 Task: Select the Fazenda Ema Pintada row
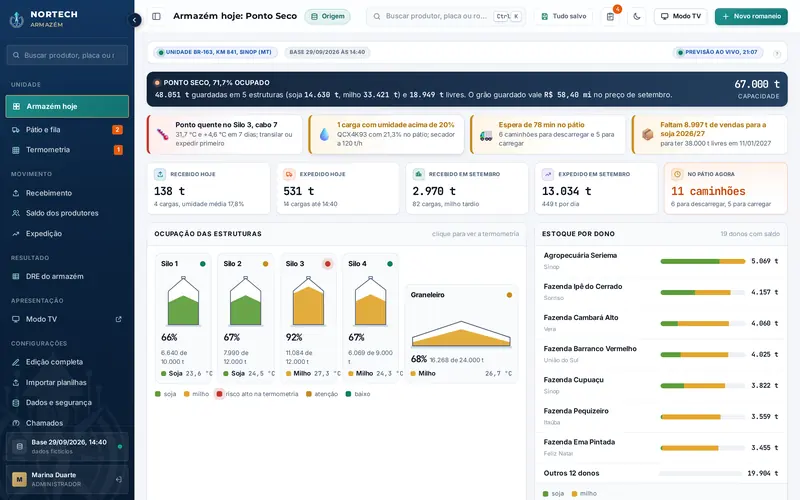tap(661, 447)
